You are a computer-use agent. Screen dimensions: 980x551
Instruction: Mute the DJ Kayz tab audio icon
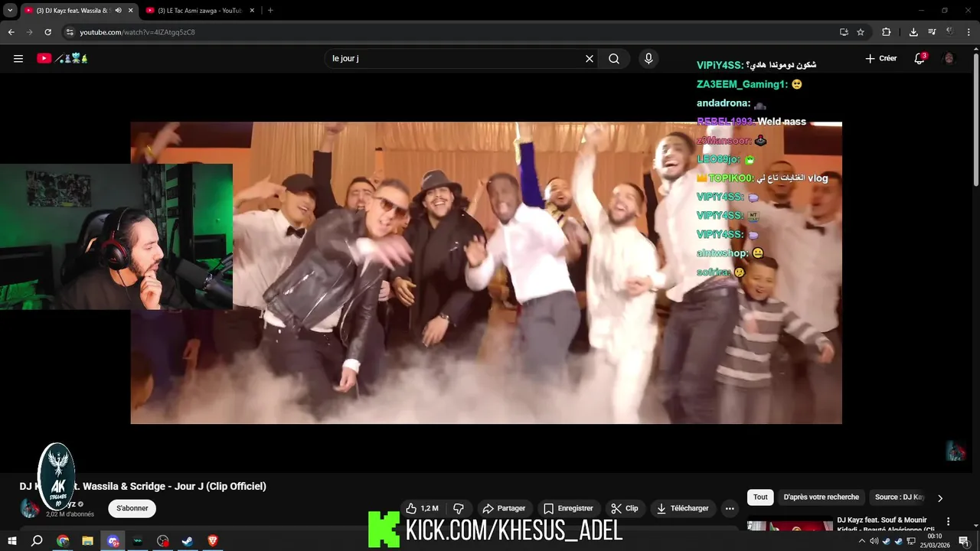pyautogui.click(x=118, y=11)
